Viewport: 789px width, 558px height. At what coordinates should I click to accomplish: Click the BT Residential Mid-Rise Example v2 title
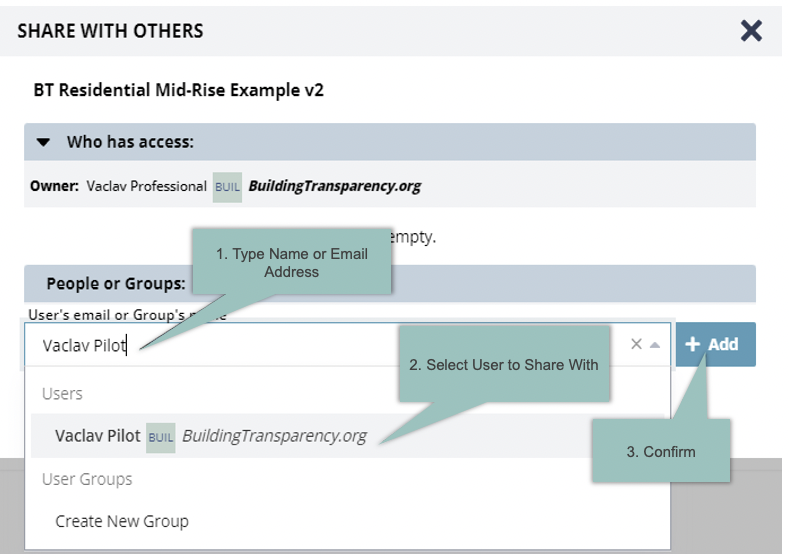[179, 90]
